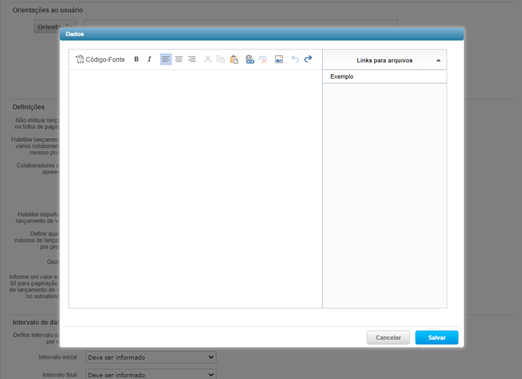Click inside the rich text editing area

195,188
